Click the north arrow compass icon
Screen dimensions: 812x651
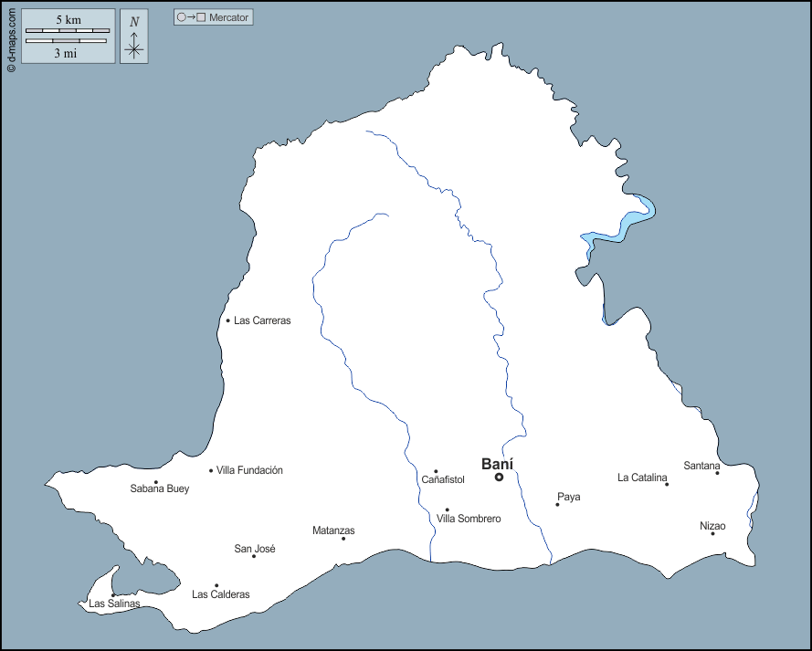pyautogui.click(x=134, y=37)
